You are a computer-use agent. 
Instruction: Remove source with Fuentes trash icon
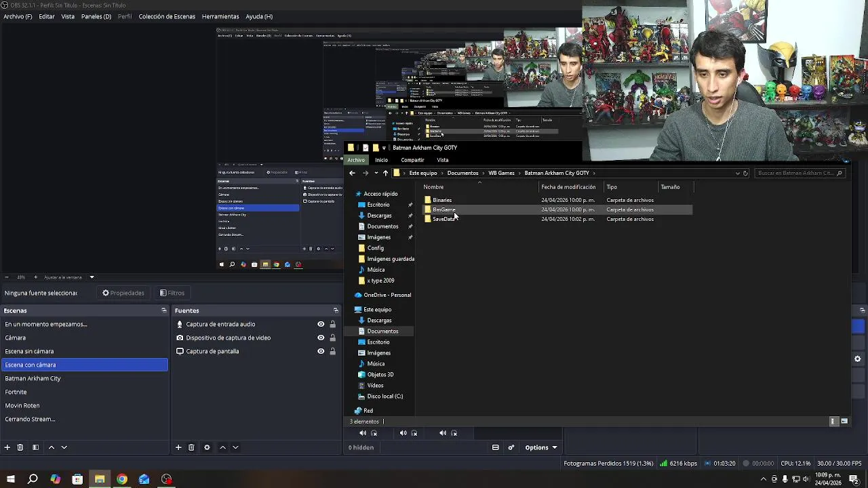click(x=191, y=447)
